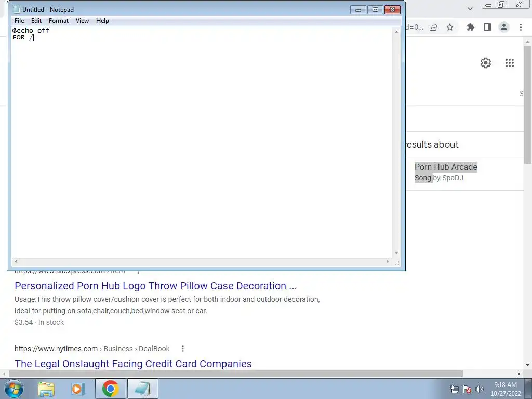Click Chrome's share page icon

[x=433, y=28]
